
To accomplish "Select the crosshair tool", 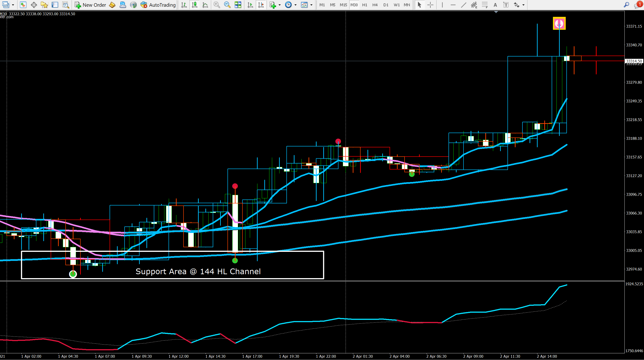I will (430, 5).
